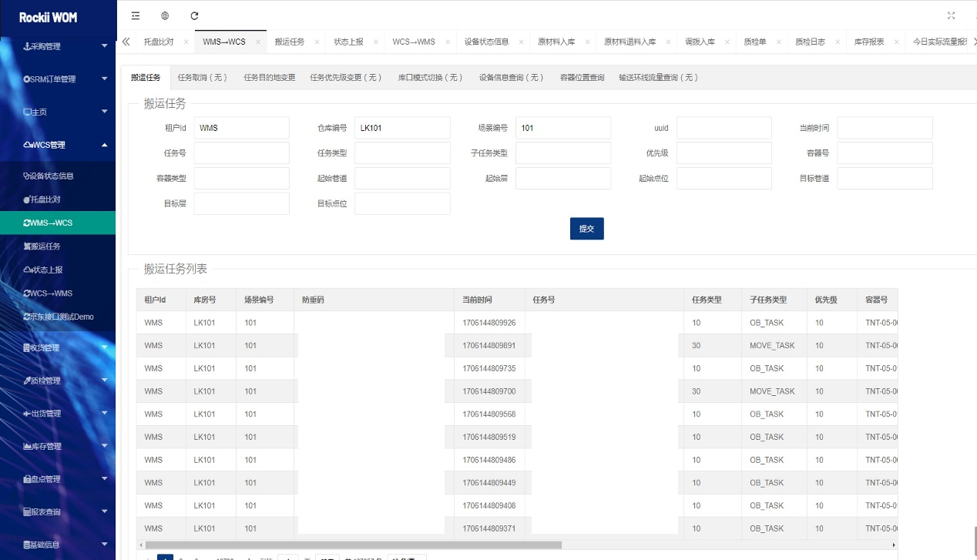Click the refresh page icon

click(194, 15)
